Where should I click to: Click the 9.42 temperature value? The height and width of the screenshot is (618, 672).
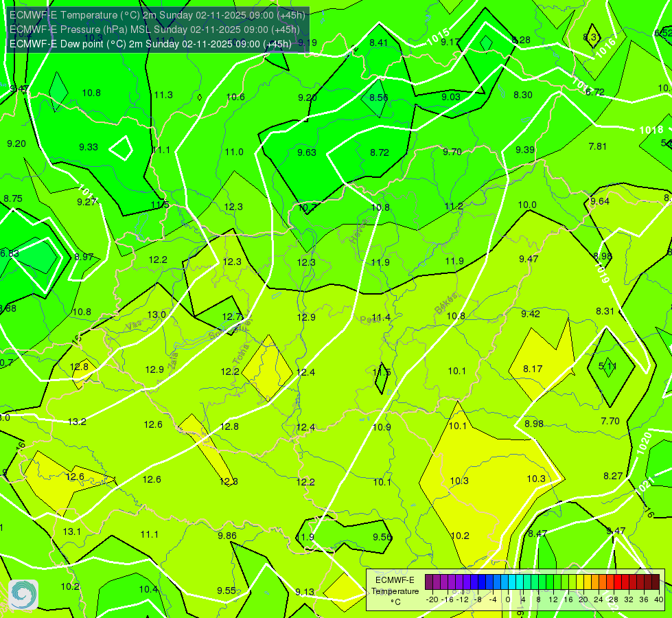[x=531, y=314]
